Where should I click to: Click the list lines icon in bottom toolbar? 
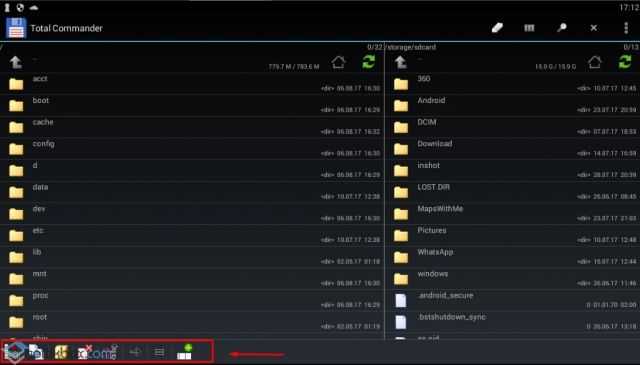point(159,352)
